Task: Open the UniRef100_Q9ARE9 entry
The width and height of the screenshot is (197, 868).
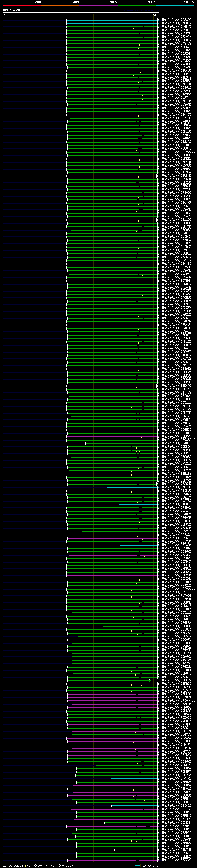Action: coord(177,74)
